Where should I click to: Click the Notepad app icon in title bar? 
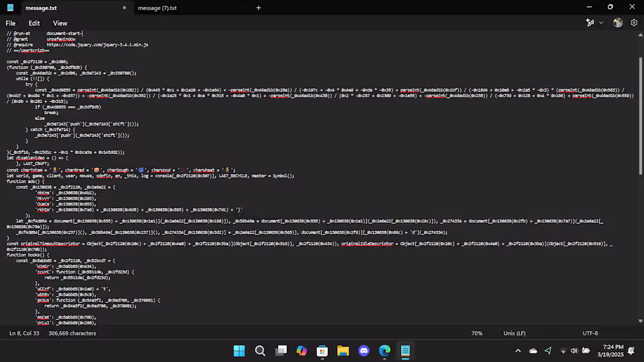coord(11,8)
